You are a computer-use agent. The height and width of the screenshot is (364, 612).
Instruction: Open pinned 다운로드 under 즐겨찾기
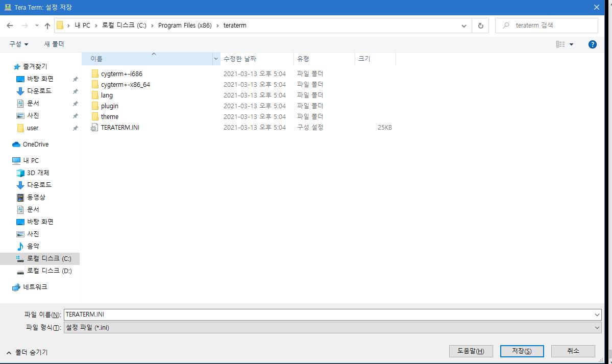[39, 91]
